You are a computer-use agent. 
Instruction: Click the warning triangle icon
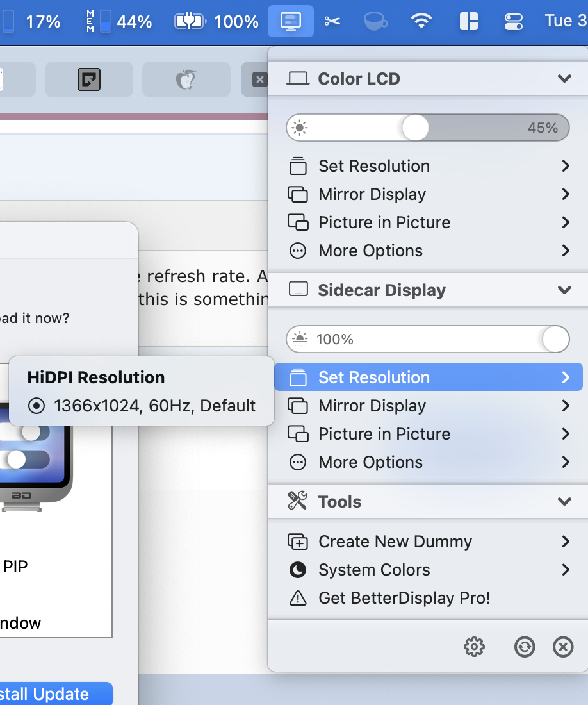click(x=298, y=598)
